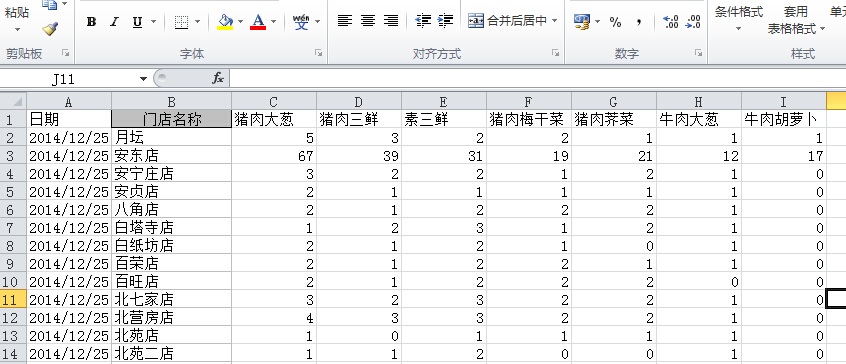Toggle underline formatting
This screenshot has width=846, height=364.
(137, 22)
